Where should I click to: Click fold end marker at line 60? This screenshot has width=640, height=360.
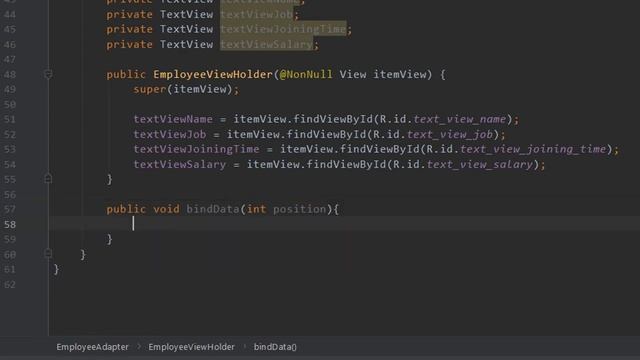[x=48, y=254]
